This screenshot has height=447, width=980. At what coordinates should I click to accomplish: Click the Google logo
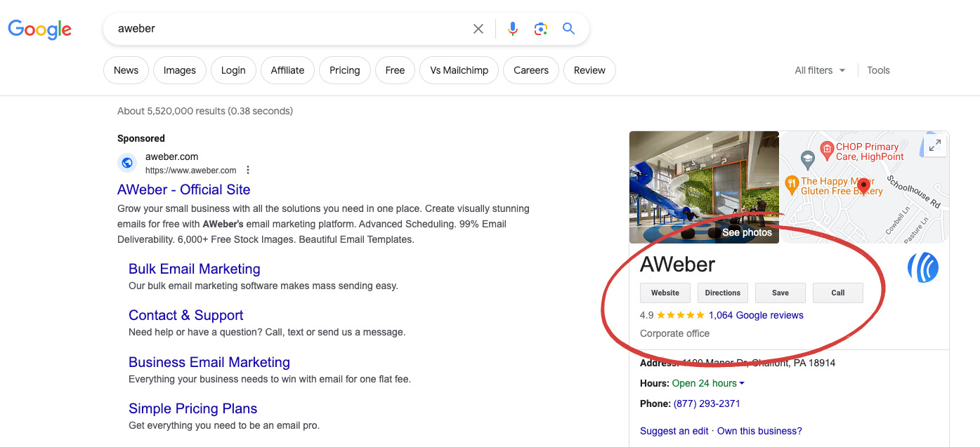pos(39,29)
